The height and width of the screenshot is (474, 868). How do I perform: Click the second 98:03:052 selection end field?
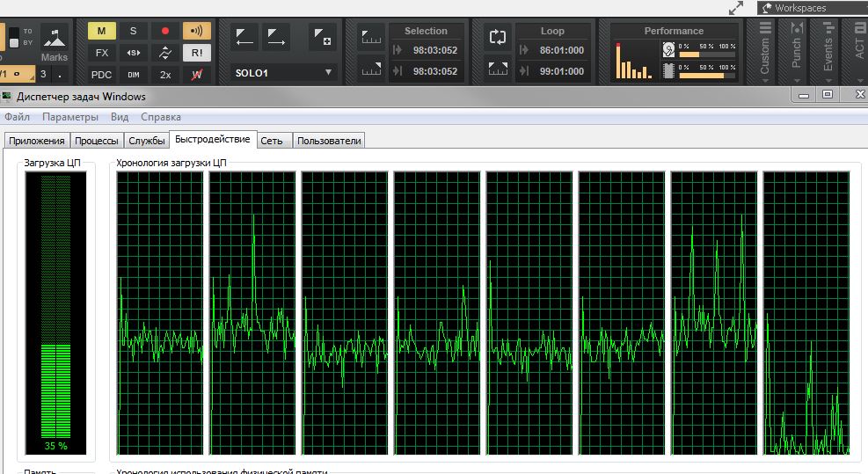click(435, 71)
